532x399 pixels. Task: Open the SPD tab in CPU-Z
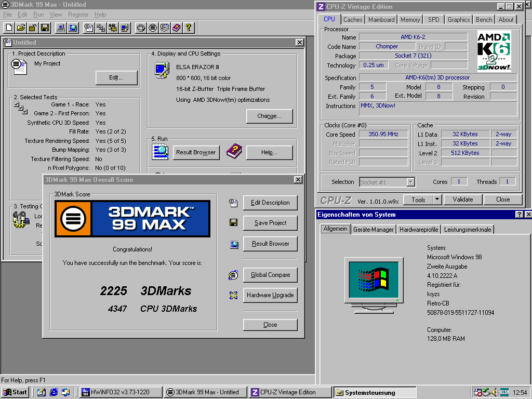433,20
